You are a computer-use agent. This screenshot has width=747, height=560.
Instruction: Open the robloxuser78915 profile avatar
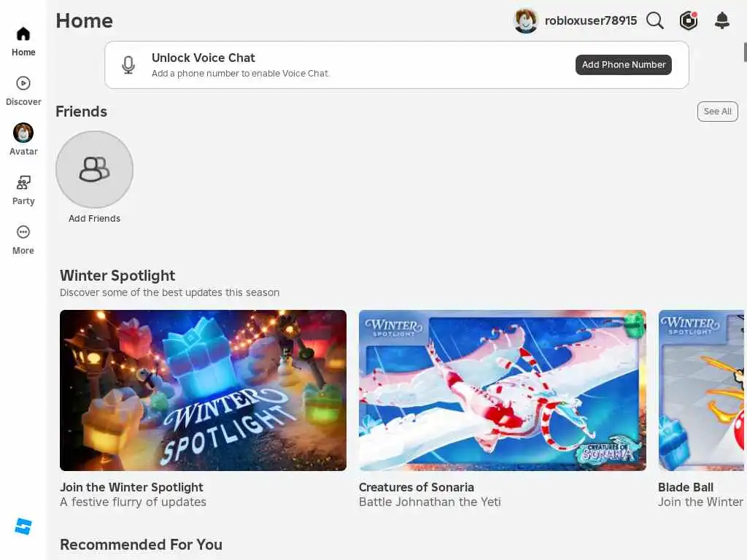click(526, 21)
